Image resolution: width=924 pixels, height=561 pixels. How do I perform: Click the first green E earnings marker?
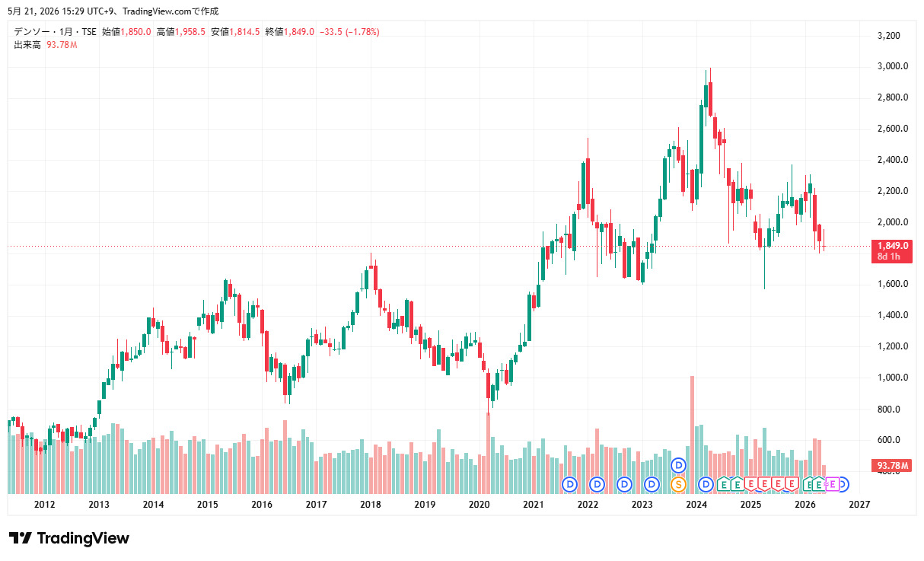(x=724, y=484)
